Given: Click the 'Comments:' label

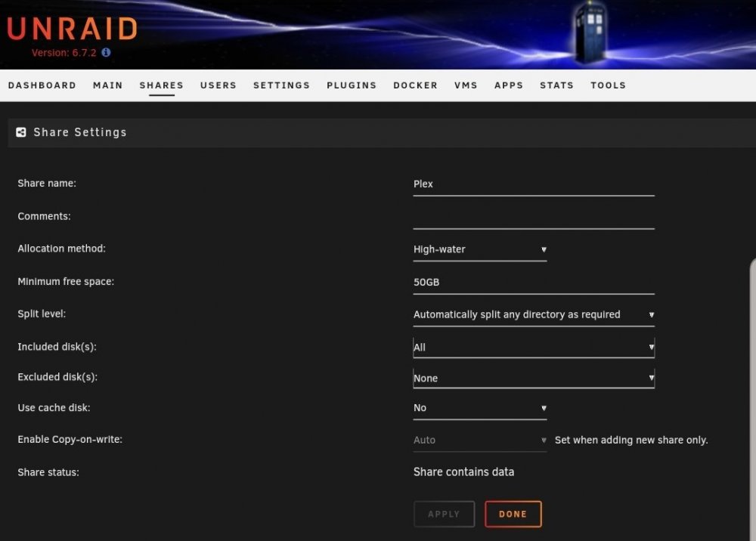Looking at the screenshot, I should [x=45, y=216].
